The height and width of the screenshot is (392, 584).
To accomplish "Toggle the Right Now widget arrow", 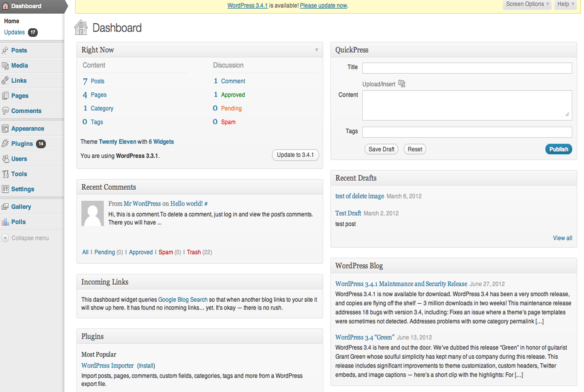I will 317,50.
